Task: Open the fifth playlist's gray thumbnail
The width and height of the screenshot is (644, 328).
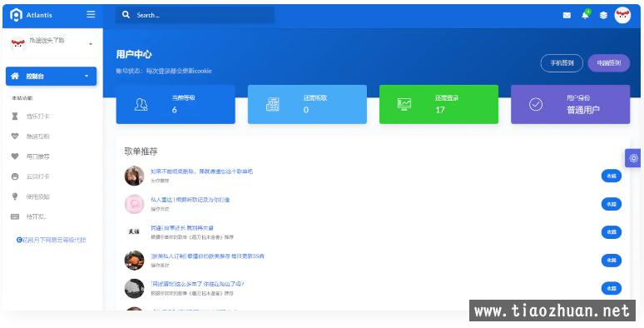Action: 134,288
